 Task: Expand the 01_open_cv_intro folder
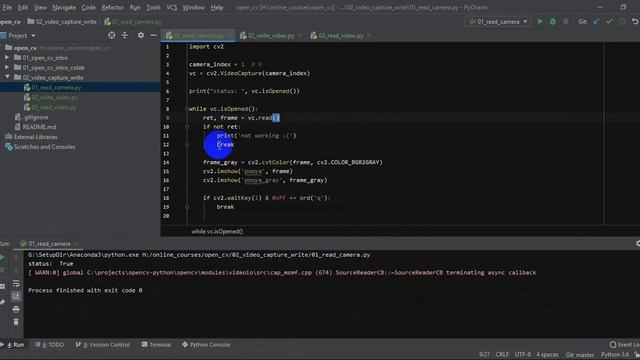7,58
